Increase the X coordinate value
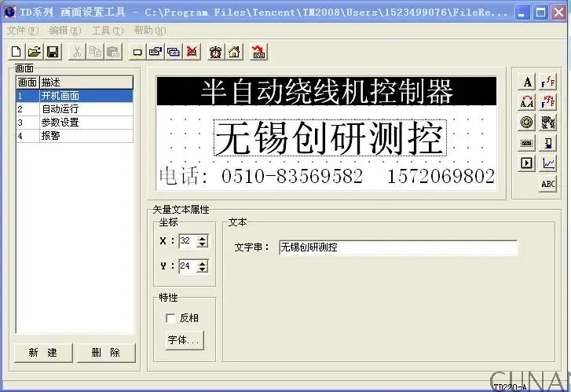This screenshot has height=392, width=571. 202,237
